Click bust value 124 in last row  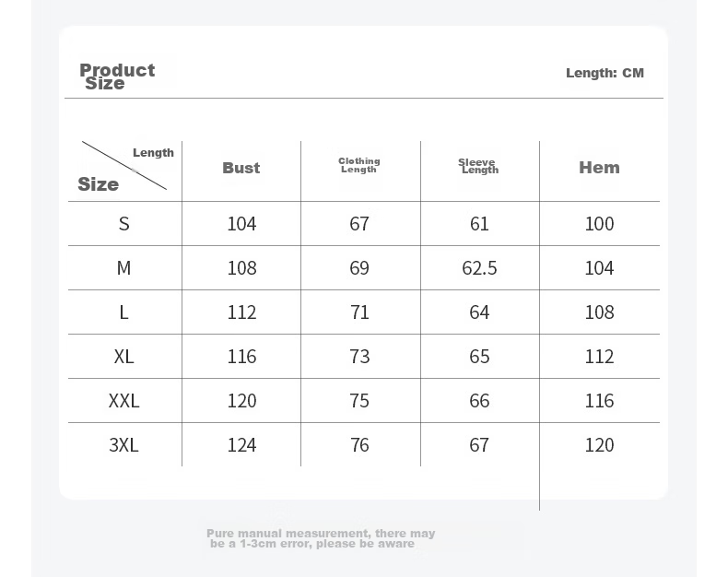(241, 445)
